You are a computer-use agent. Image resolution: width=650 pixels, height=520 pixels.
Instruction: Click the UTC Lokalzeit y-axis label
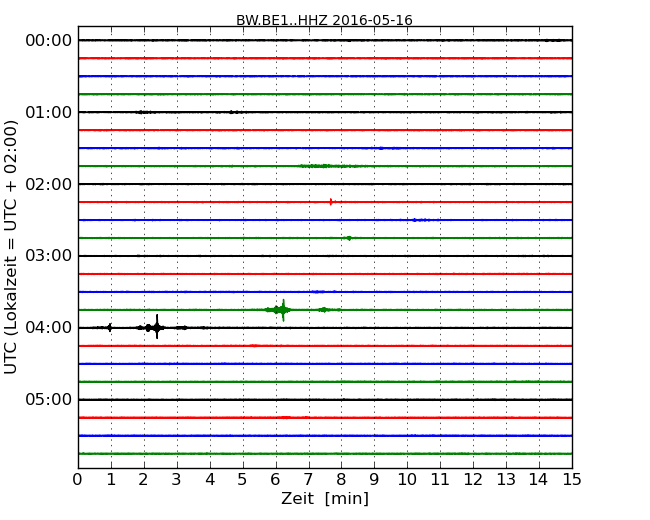[11, 247]
